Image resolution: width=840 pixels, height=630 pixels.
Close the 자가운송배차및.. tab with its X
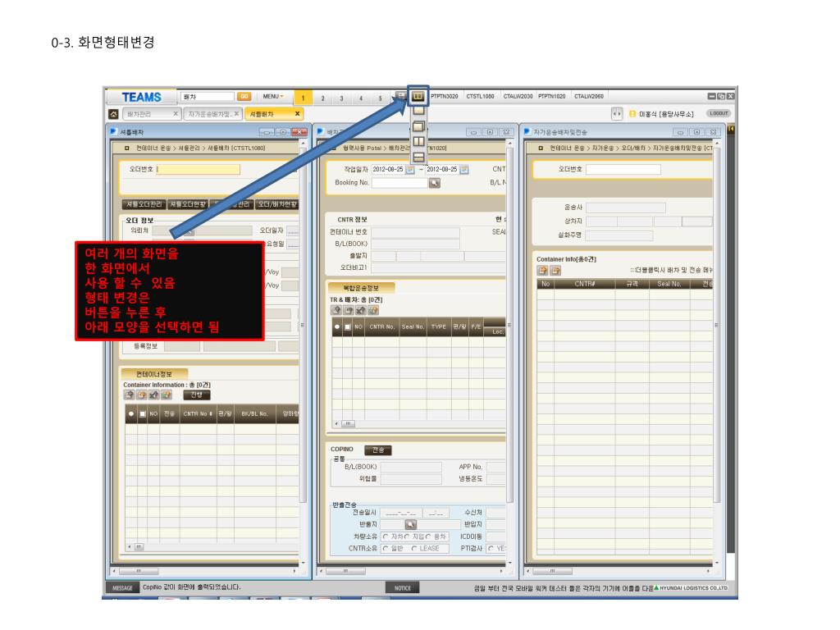pyautogui.click(x=236, y=113)
